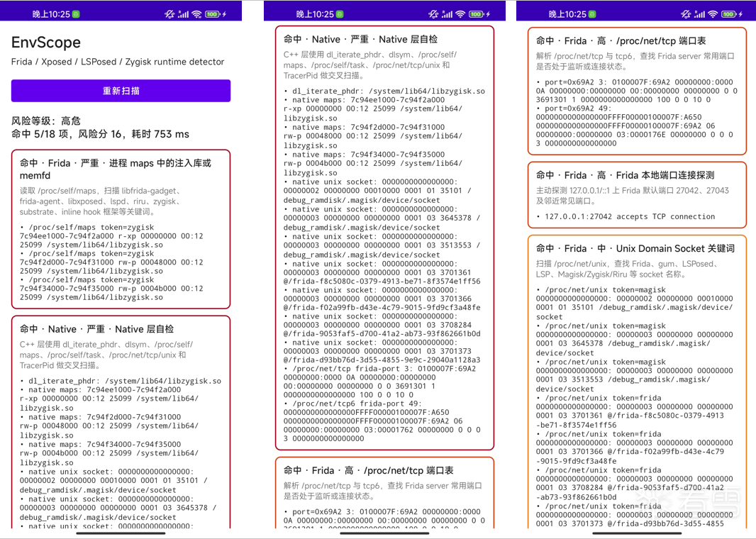The height and width of the screenshot is (539, 756).
Task: Open the 进程 maps 中的注入库 Frida card
Action: (121, 229)
